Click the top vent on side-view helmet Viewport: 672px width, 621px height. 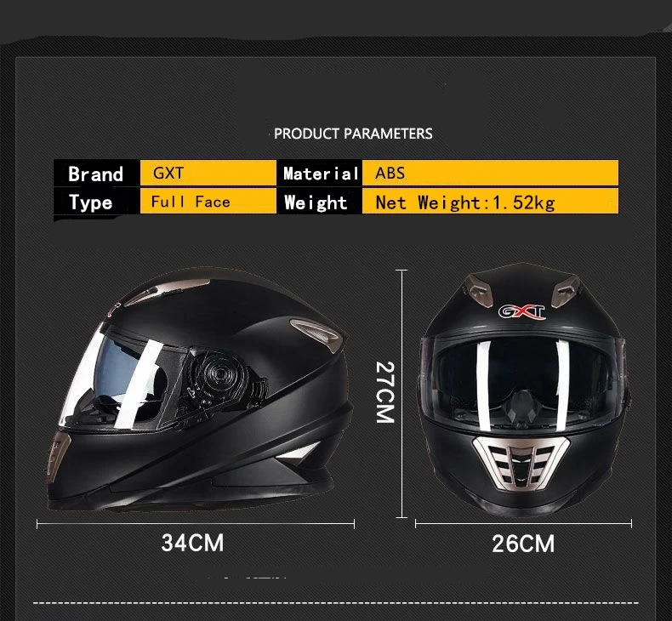[x=167, y=291]
